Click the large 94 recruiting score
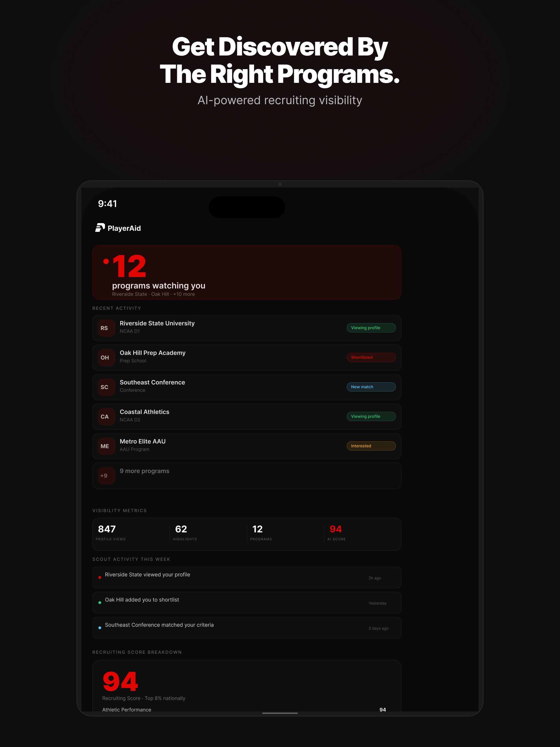 pos(120,681)
